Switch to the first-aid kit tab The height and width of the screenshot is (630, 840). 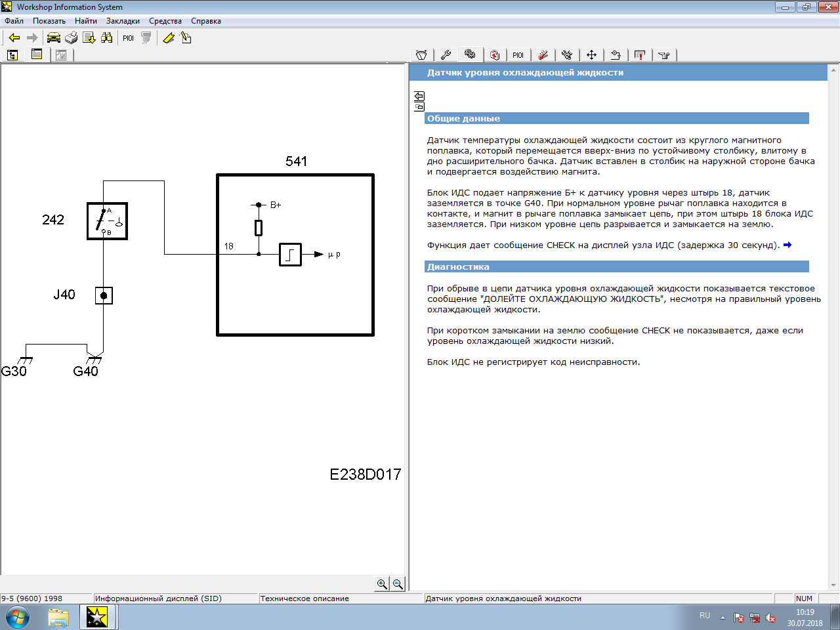[495, 55]
